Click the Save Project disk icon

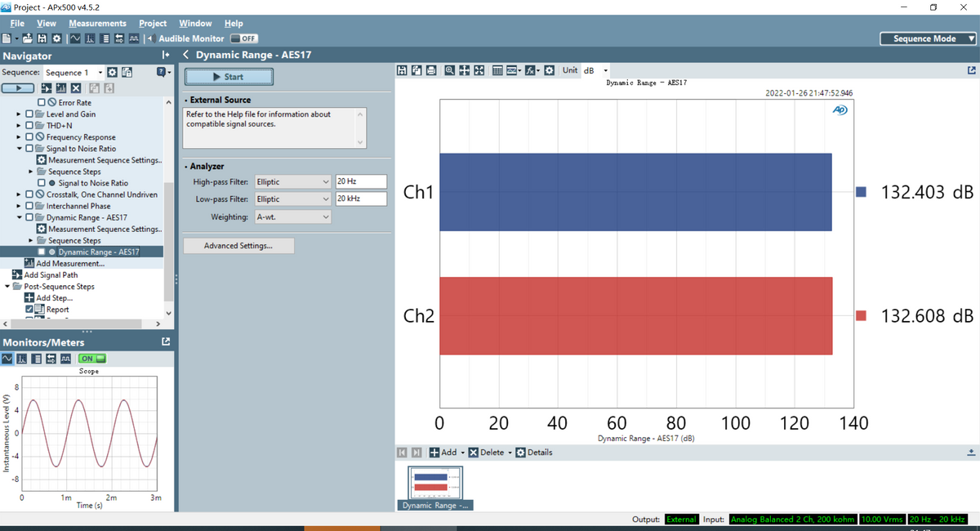(42, 38)
